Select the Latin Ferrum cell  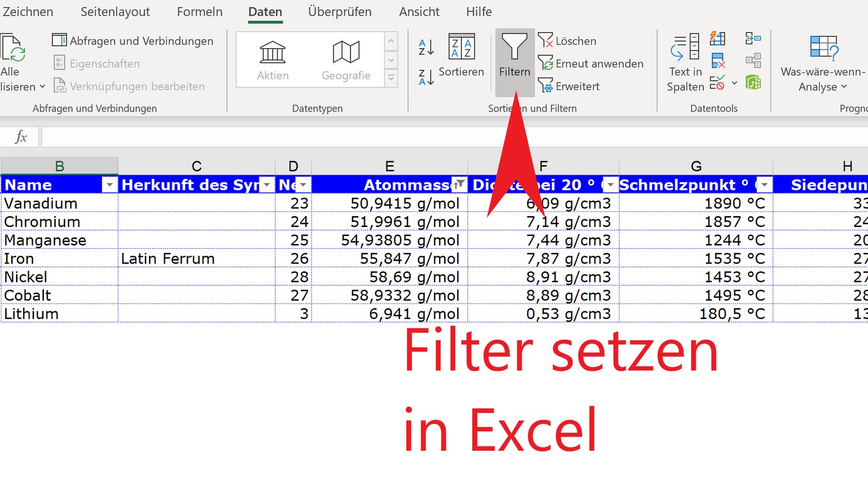pos(196,258)
